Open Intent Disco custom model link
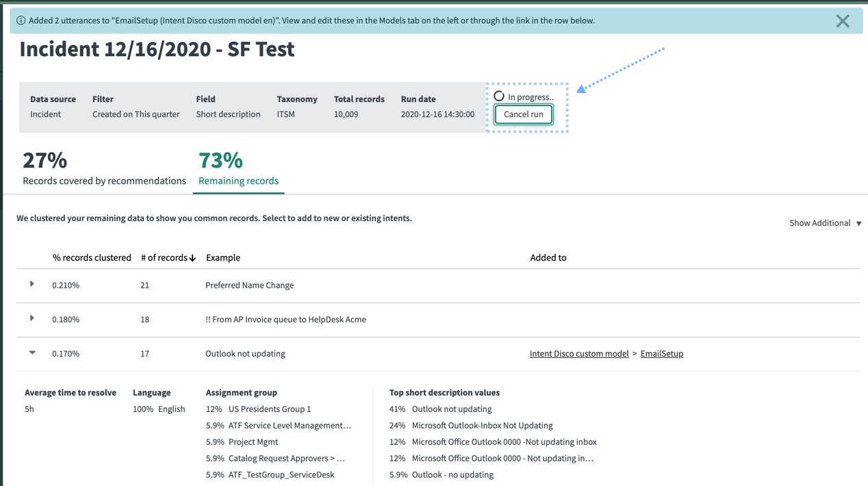868x486 pixels. tap(579, 354)
